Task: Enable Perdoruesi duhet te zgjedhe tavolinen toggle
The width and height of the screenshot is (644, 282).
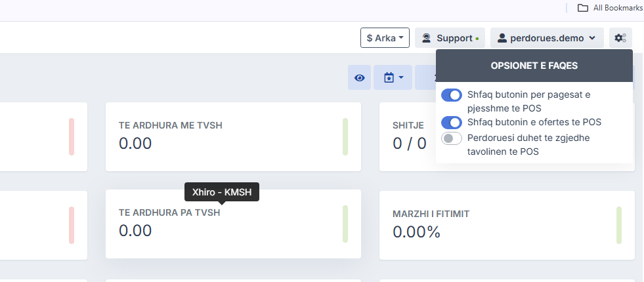Action: [452, 138]
